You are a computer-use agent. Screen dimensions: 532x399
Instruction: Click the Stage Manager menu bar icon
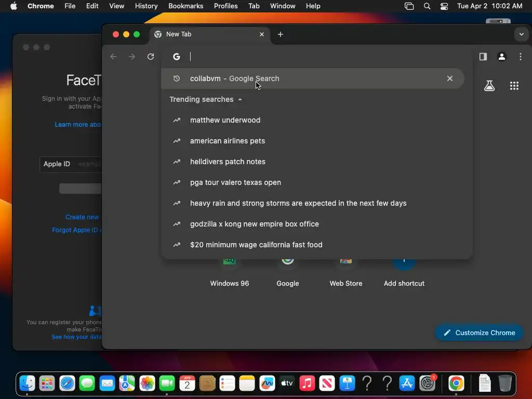point(409,6)
